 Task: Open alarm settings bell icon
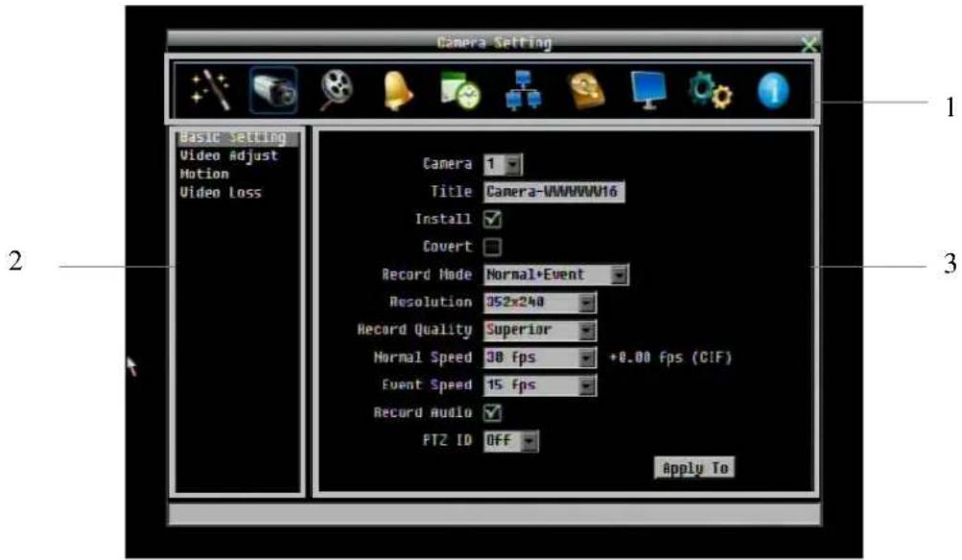(397, 91)
